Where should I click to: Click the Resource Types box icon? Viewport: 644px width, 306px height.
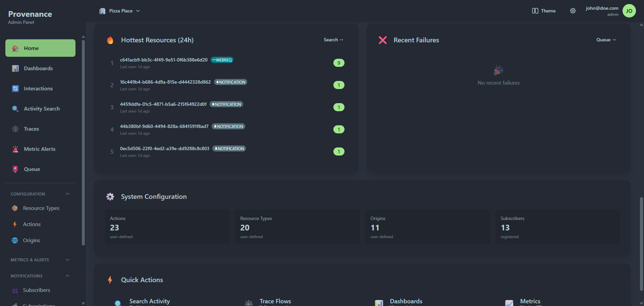tap(15, 208)
